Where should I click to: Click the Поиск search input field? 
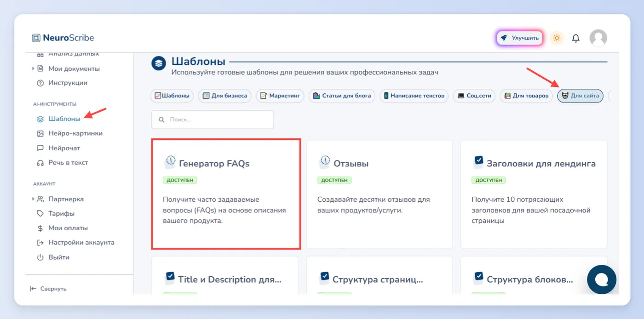click(x=213, y=120)
